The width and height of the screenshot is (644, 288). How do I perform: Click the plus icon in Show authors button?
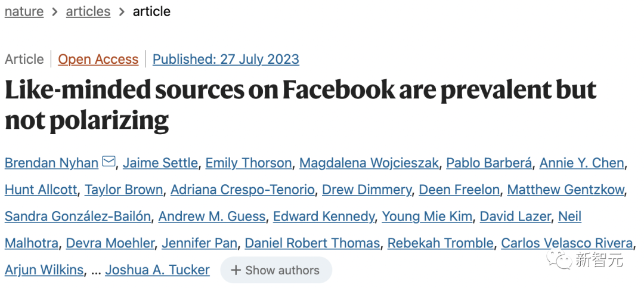(x=236, y=270)
